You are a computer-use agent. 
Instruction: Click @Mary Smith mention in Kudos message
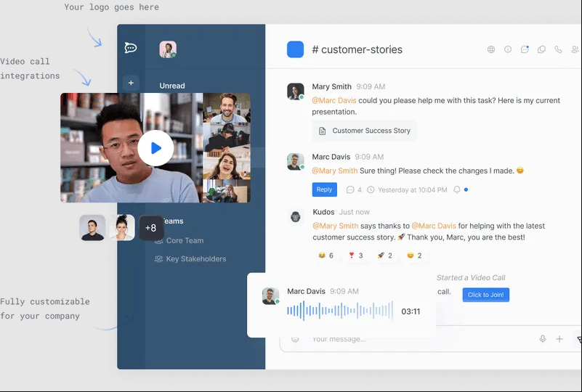336,226
